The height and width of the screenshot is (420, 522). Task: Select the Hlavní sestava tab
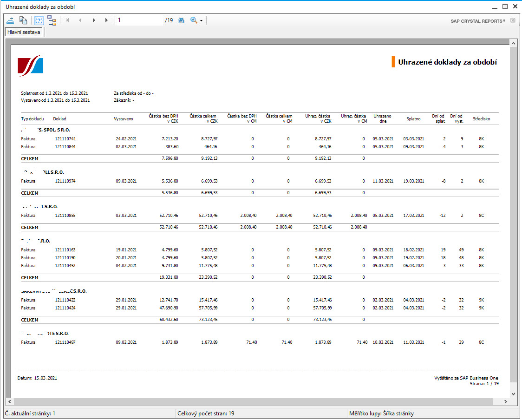[24, 32]
